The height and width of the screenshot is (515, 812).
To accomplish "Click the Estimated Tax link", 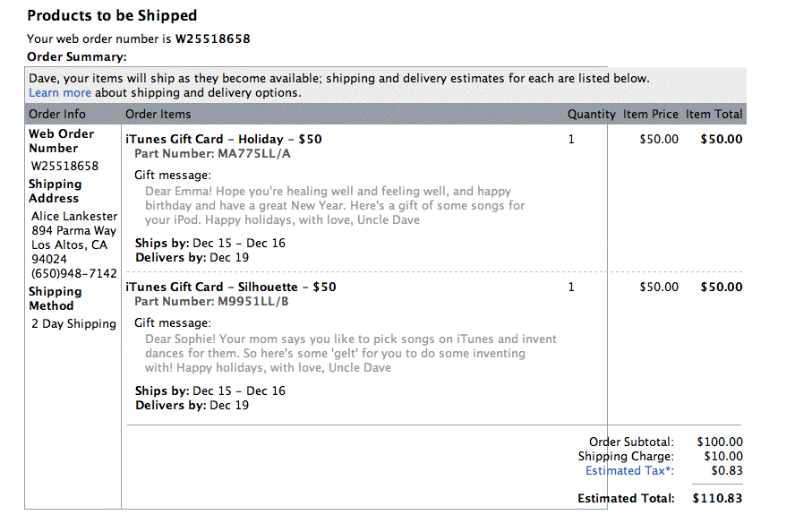I will click(629, 471).
